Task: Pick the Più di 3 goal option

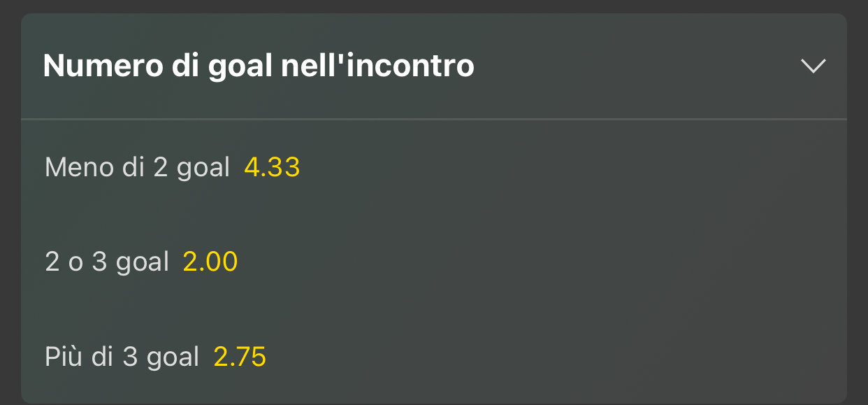Action: [x=122, y=357]
